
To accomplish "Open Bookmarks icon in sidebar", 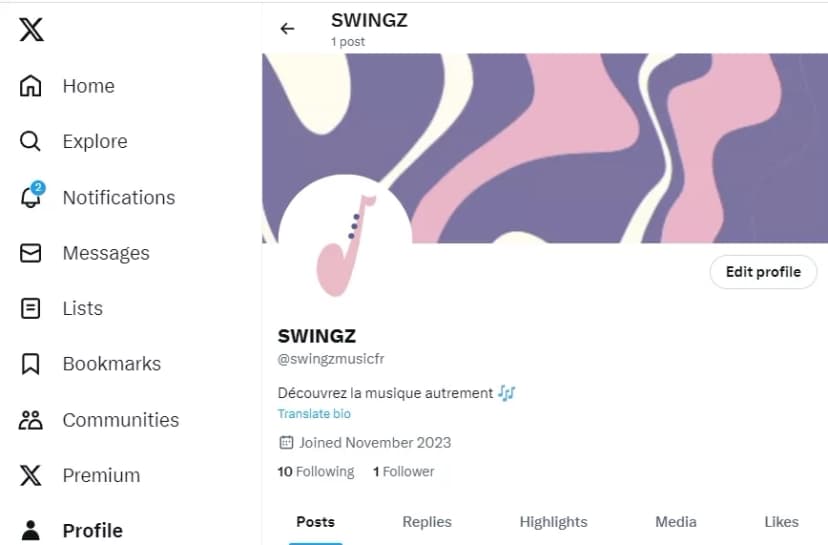I will point(31,364).
